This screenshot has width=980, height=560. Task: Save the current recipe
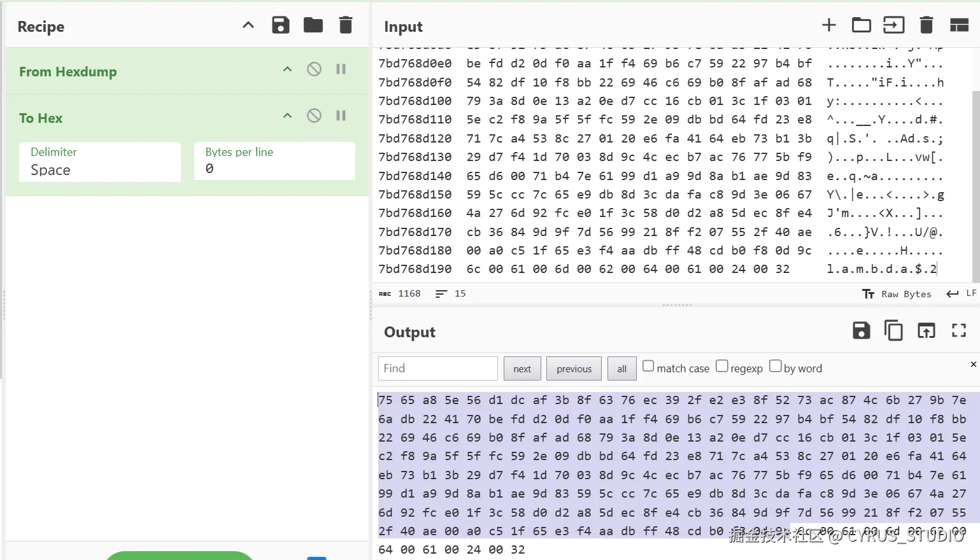pos(281,25)
